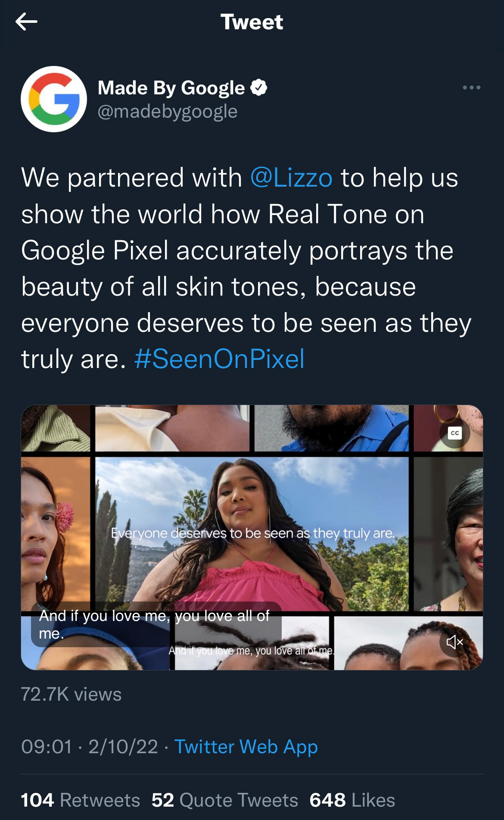The width and height of the screenshot is (504, 820).
Task: Open the Twitter Web App source link
Action: 246,746
